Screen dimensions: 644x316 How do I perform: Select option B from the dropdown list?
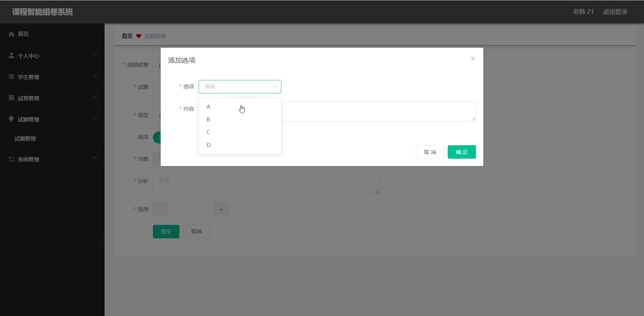(x=240, y=119)
